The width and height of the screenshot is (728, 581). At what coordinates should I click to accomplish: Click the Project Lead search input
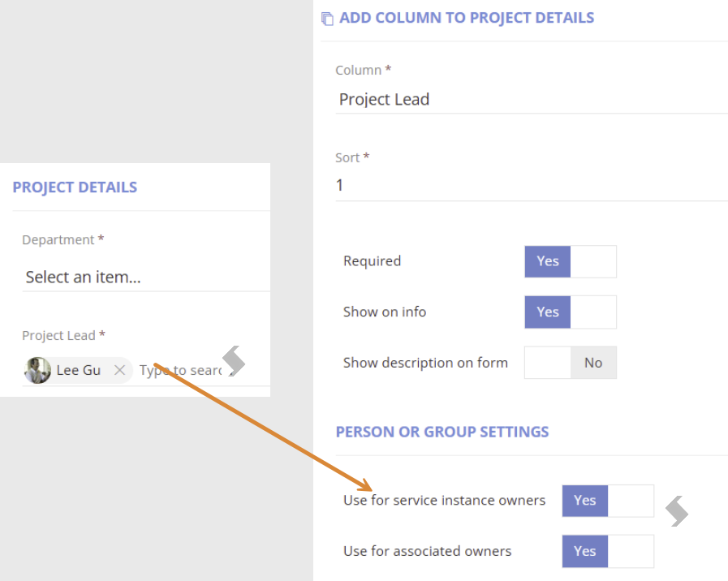(x=181, y=370)
